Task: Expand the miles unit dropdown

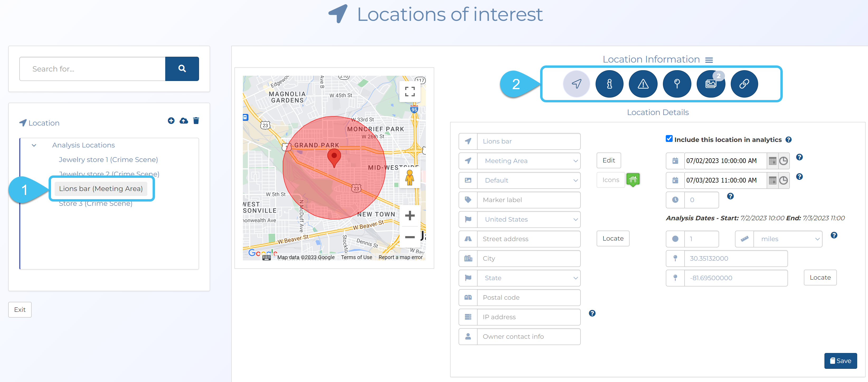Action: [x=787, y=239]
